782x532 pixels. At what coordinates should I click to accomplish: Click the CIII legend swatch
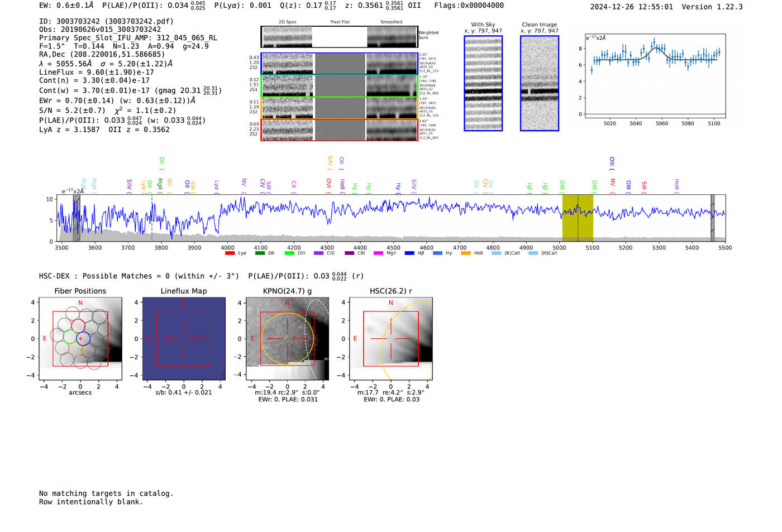point(349,253)
